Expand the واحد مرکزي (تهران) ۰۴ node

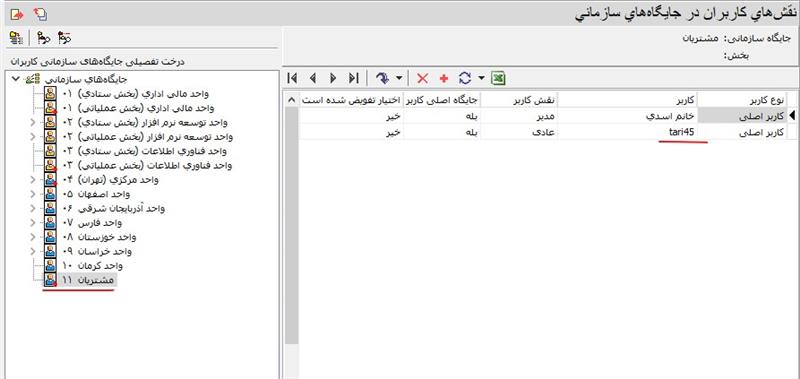point(33,180)
